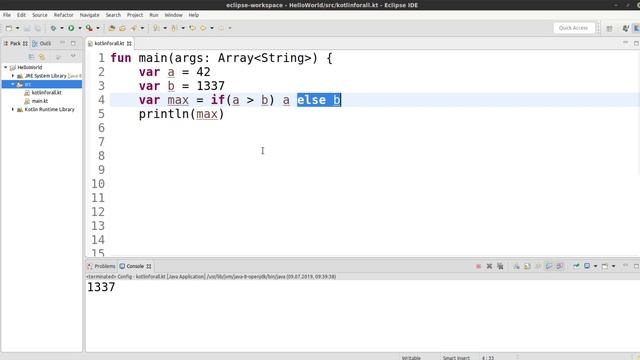Click the Open Type toolbar icon

pyautogui.click(x=111, y=28)
